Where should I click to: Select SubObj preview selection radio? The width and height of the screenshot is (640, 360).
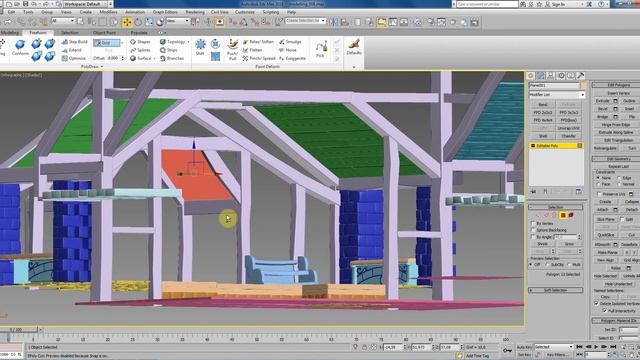(547, 265)
